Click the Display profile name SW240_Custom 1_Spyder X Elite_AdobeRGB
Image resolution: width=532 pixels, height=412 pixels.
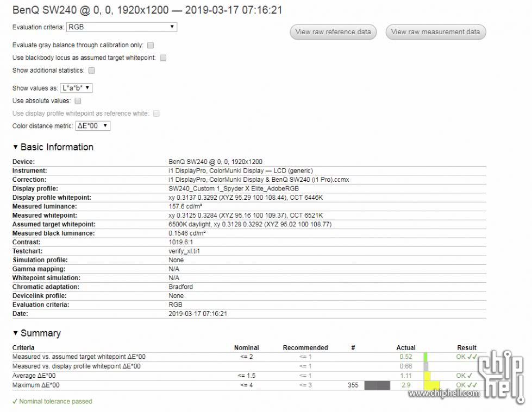coord(234,188)
